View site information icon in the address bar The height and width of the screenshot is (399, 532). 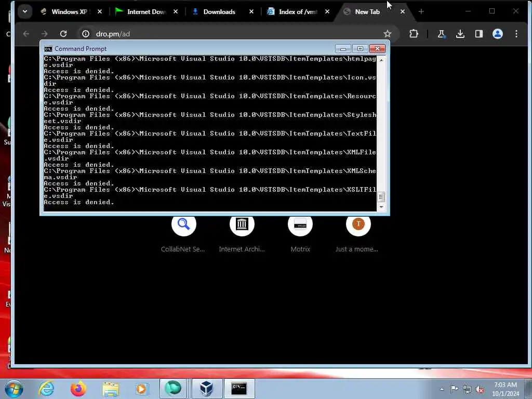86,34
